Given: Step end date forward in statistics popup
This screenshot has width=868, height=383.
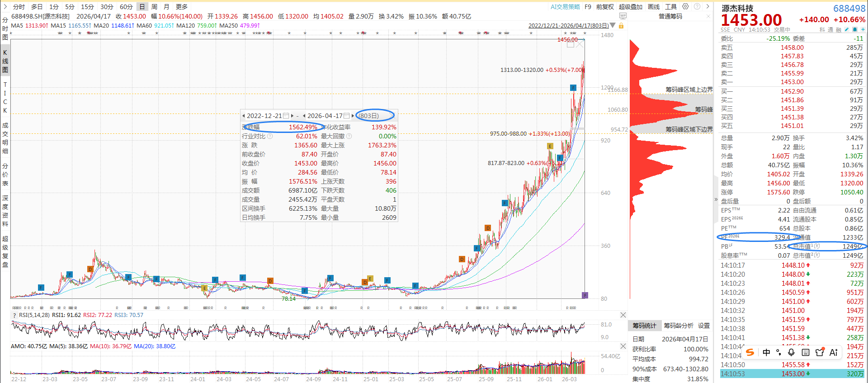Looking at the screenshot, I should 353,116.
